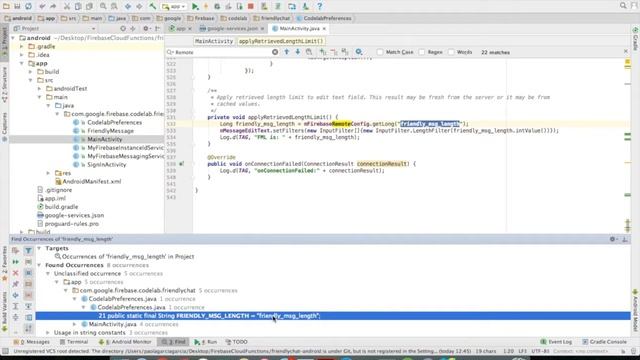The image size is (640, 360).
Task: Click the Find magnifier icon in main toolbar
Action: point(103,6)
